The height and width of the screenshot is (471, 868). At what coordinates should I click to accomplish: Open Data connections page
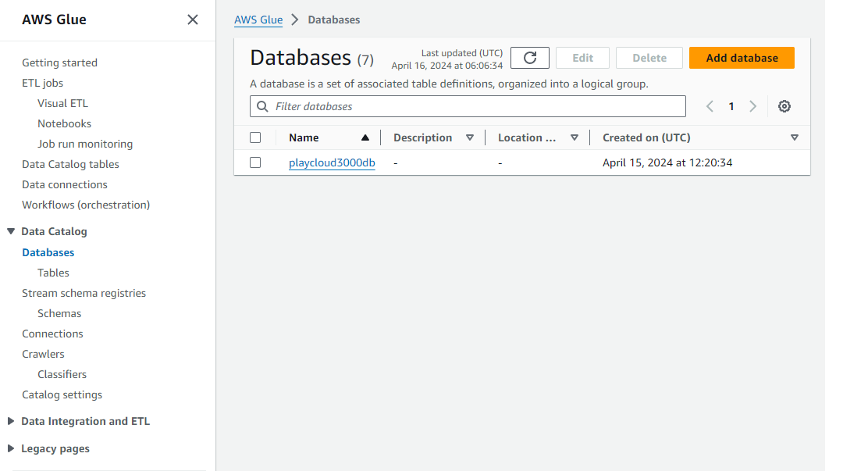pos(65,184)
